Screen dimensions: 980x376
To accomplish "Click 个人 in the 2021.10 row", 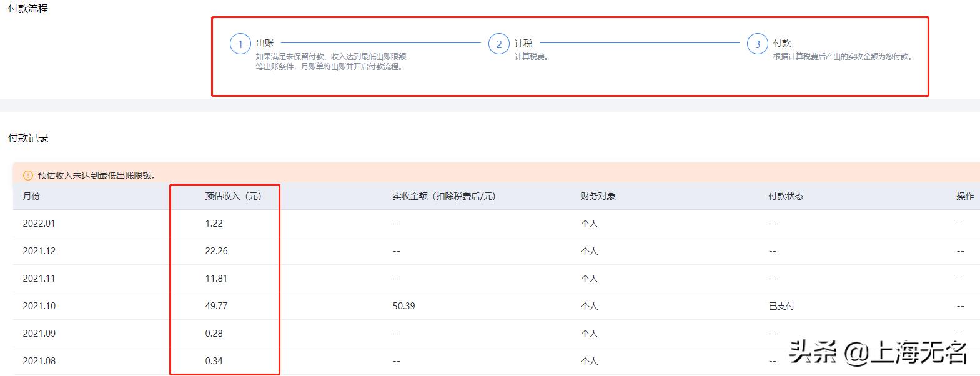I will 589,306.
